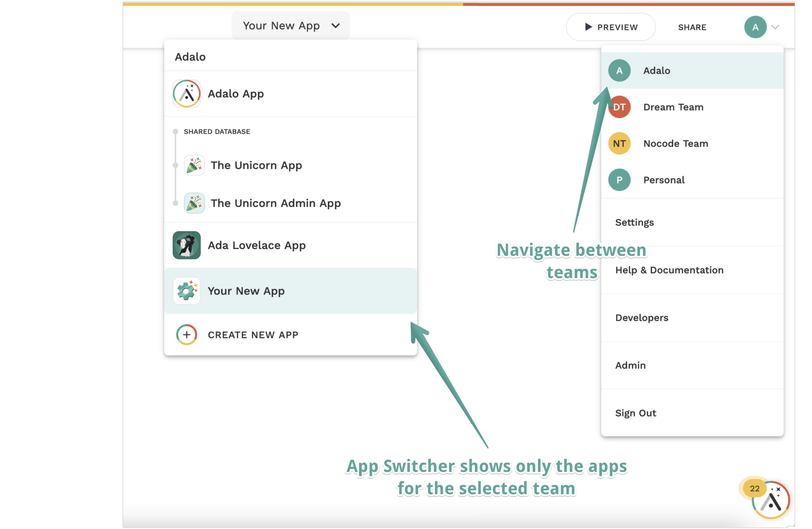812x529 pixels.
Task: Select Your New App in the list
Action: 290,291
